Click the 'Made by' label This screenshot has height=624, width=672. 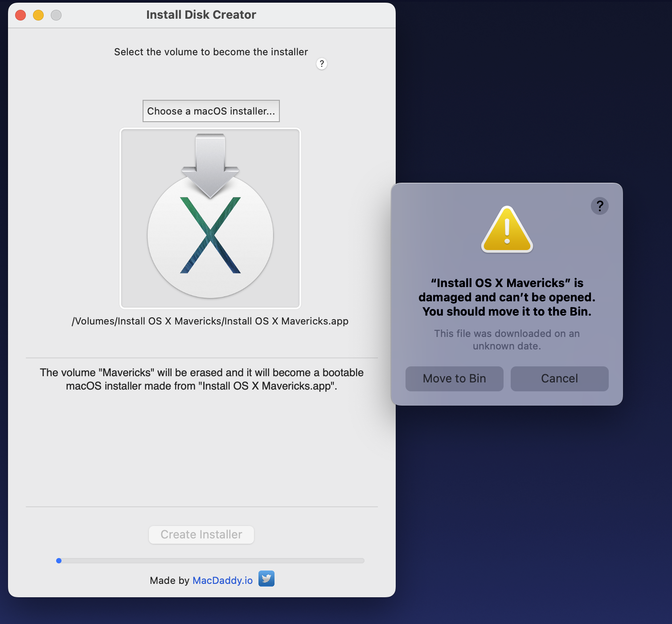pos(169,580)
